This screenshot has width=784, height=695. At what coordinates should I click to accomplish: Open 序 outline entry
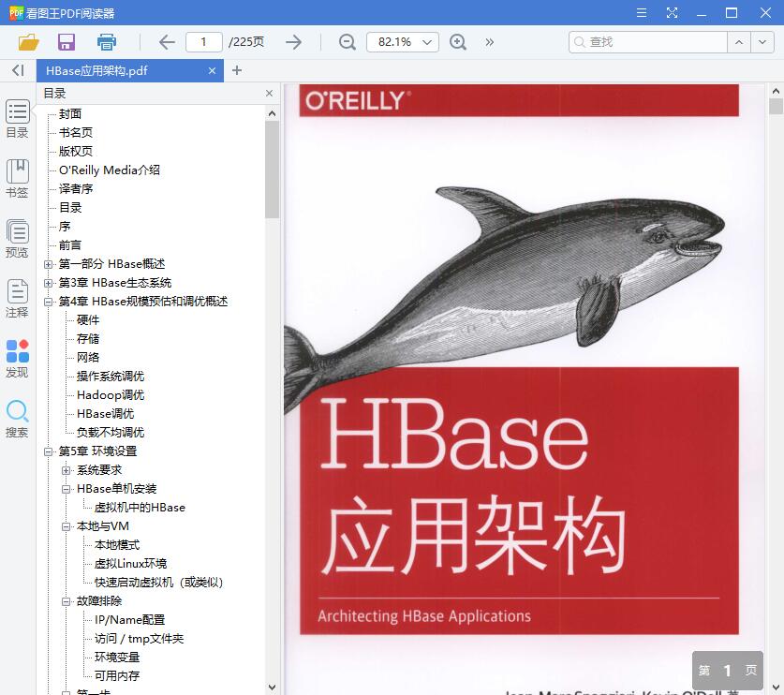[x=65, y=227]
